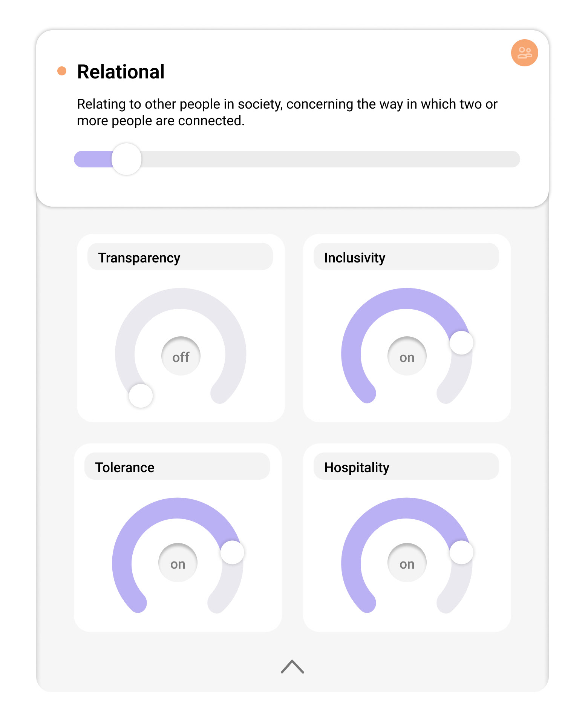The width and height of the screenshot is (588, 724).
Task: Collapse the panel with the up chevron
Action: pos(292,667)
